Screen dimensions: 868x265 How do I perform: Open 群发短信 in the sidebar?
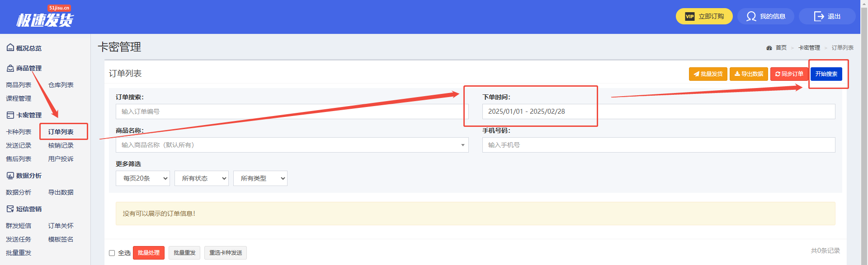[x=19, y=226]
